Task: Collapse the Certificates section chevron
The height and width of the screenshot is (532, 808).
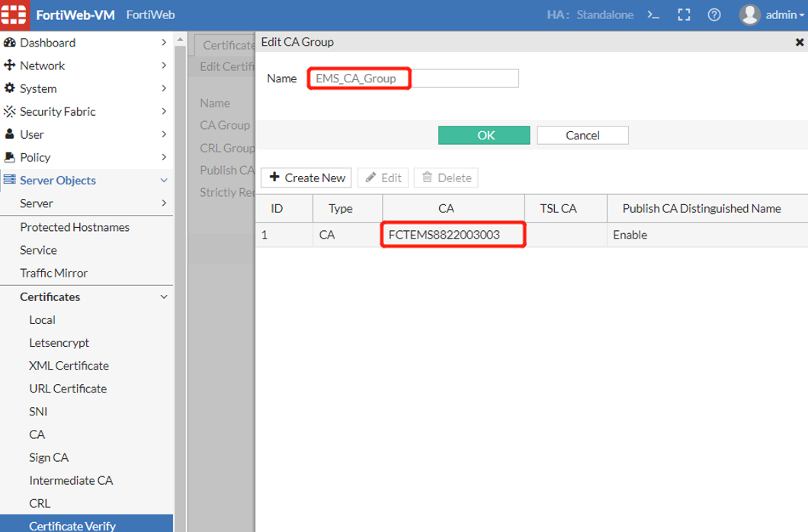Action: 164,296
